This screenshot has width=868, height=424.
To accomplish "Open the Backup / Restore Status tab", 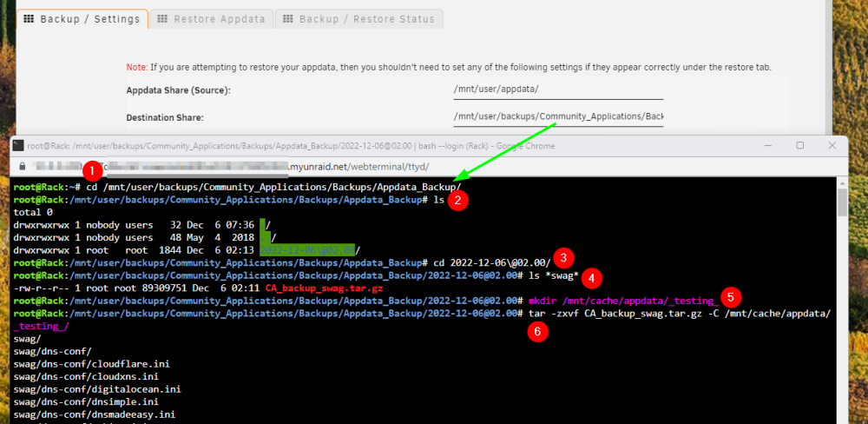I will pyautogui.click(x=358, y=19).
